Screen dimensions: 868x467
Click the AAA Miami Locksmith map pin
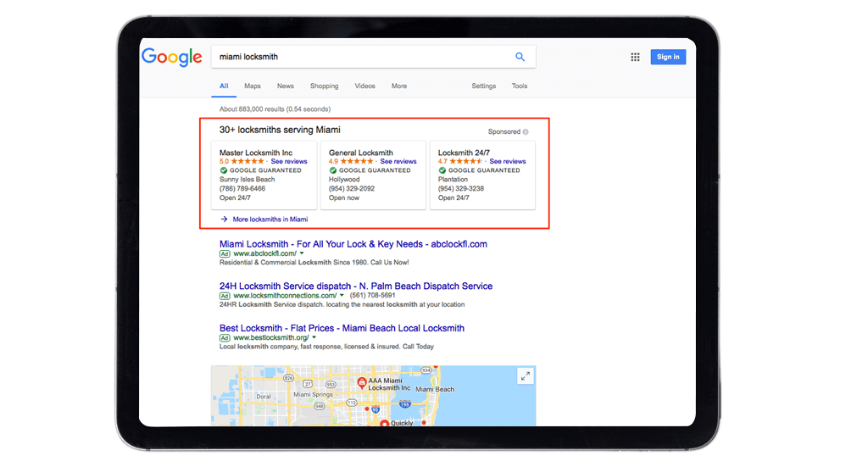pos(362,383)
